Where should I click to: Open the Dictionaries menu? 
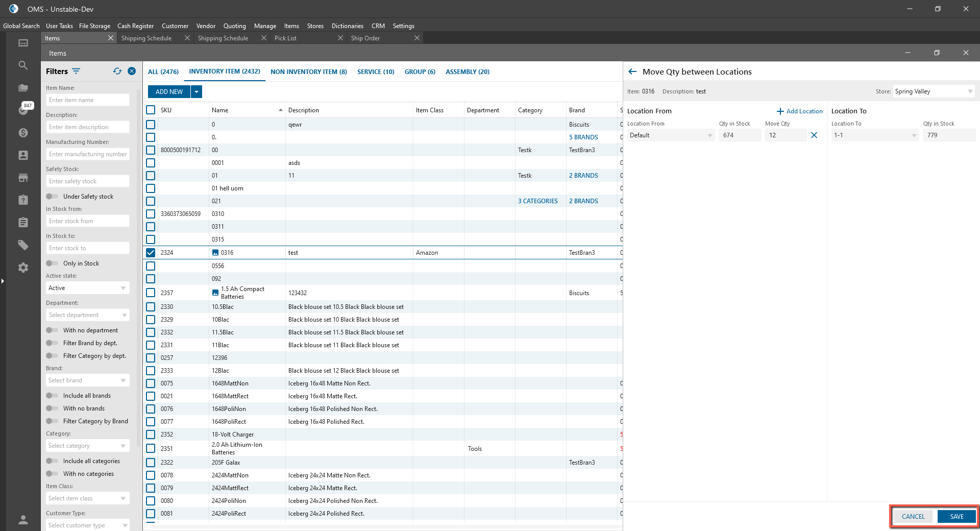(347, 26)
